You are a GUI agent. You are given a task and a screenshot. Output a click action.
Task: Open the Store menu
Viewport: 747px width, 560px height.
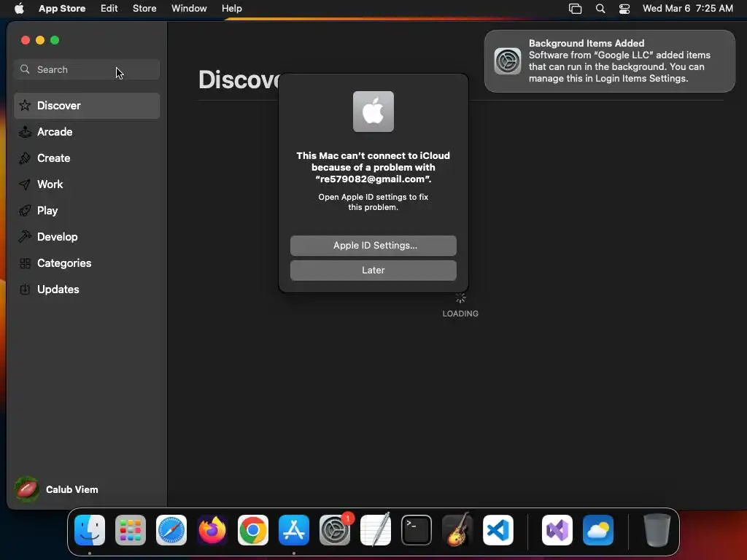pos(144,8)
